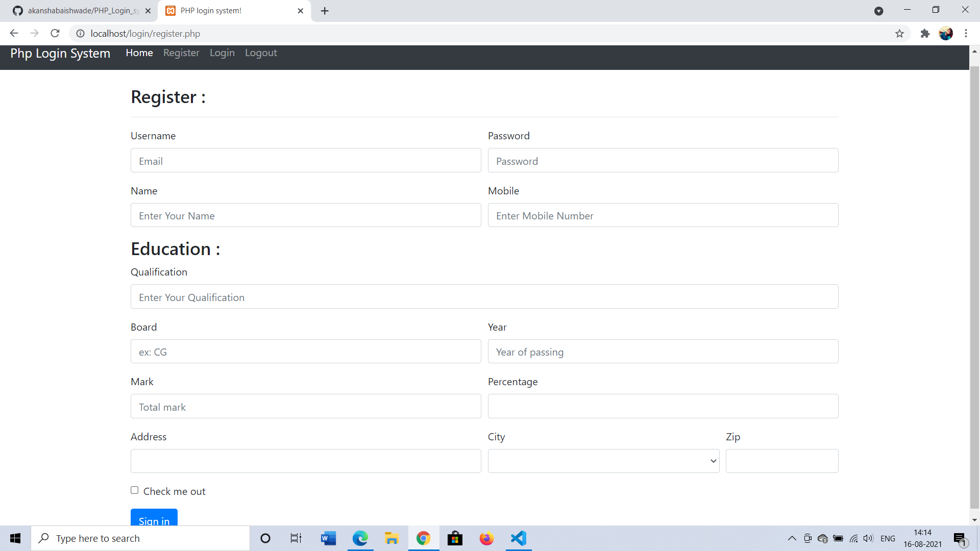Image resolution: width=980 pixels, height=551 pixels.
Task: Click the page vertical scrollbar
Action: pos(974,286)
